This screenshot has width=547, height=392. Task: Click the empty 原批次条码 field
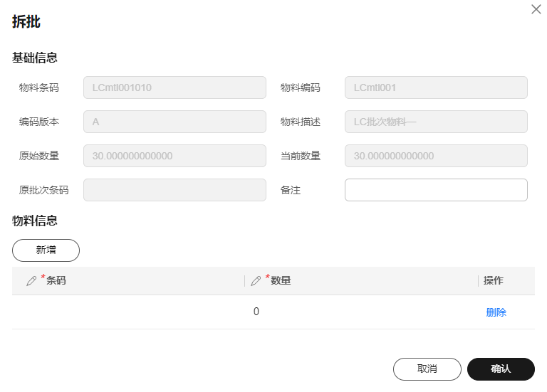coord(174,190)
